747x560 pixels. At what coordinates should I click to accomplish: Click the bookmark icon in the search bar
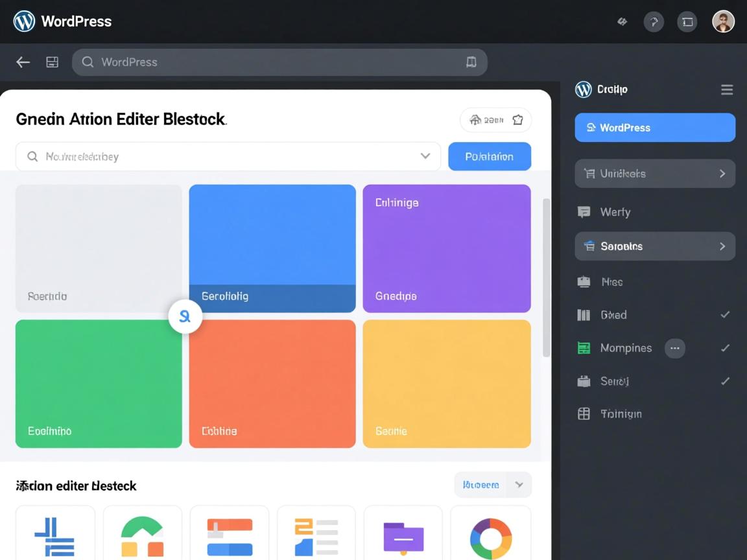click(471, 62)
